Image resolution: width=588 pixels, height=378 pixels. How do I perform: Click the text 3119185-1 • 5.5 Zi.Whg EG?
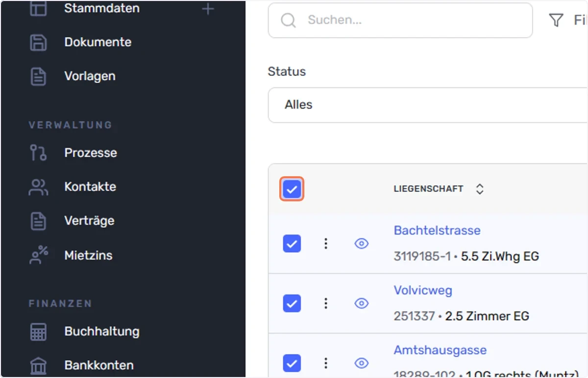coord(466,256)
